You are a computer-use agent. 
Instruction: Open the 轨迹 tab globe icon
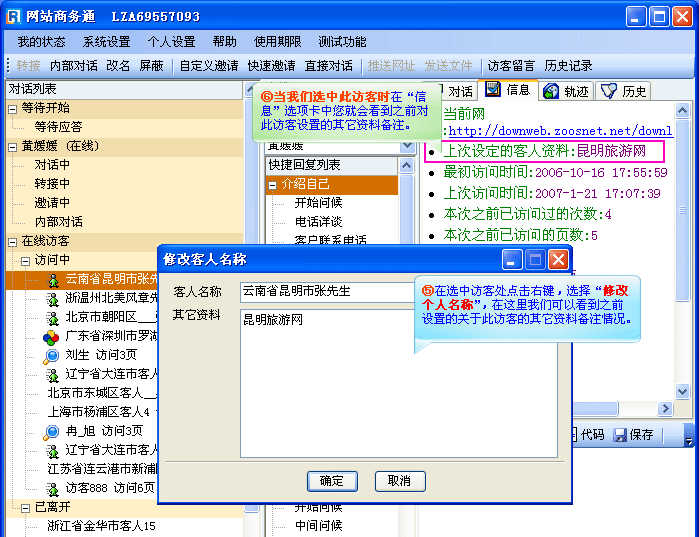coord(551,91)
